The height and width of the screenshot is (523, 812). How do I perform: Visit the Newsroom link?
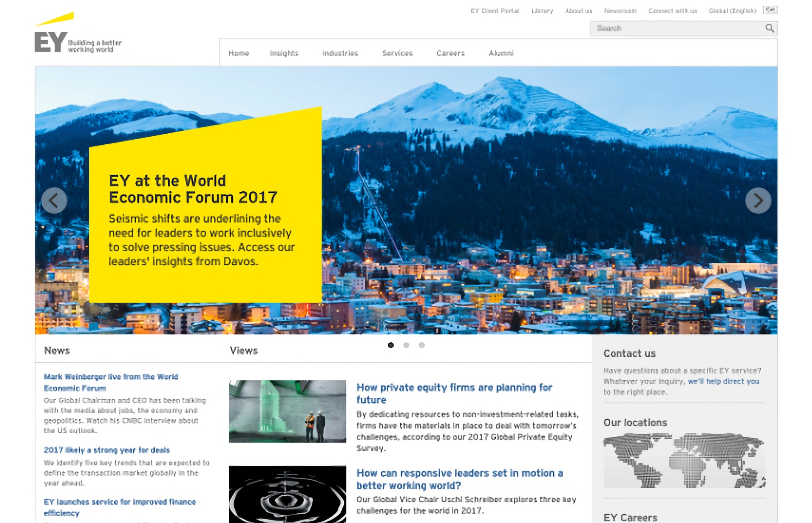click(x=620, y=11)
